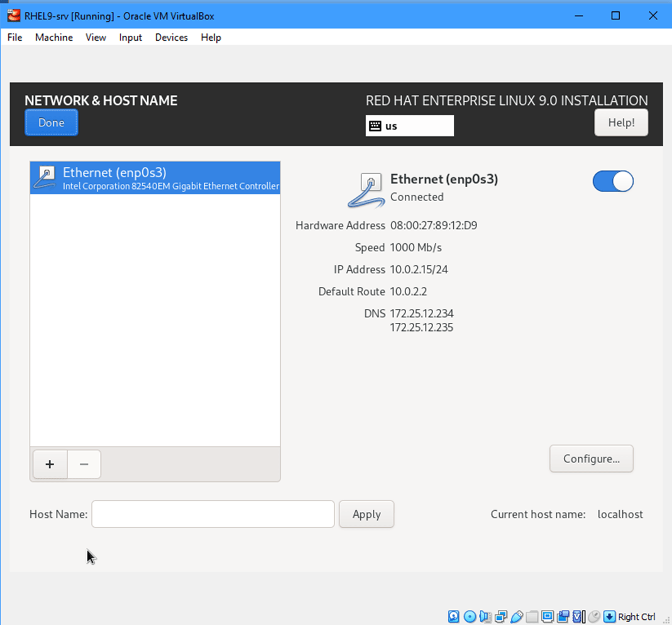Disable the Ethernet (enp0s3) connection toggle
The height and width of the screenshot is (625, 672).
[613, 182]
